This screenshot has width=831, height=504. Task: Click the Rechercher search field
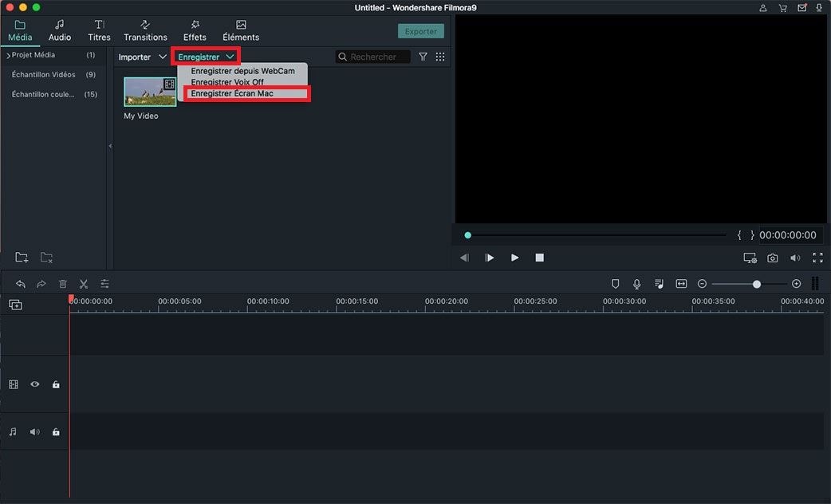373,57
